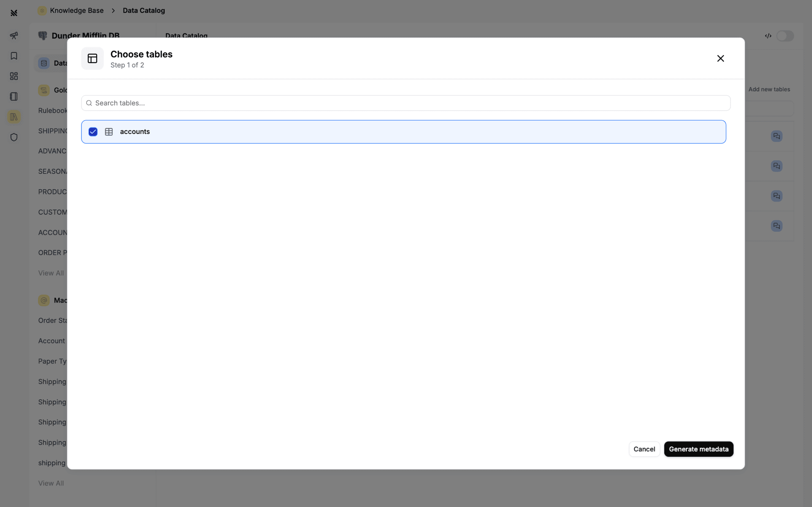The width and height of the screenshot is (812, 507).
Task: Select the accounts table row
Action: (x=403, y=132)
